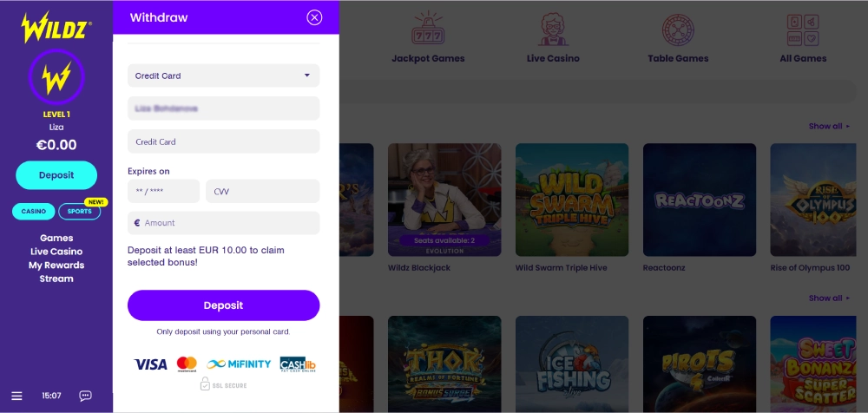Close the Withdraw panel

point(314,17)
